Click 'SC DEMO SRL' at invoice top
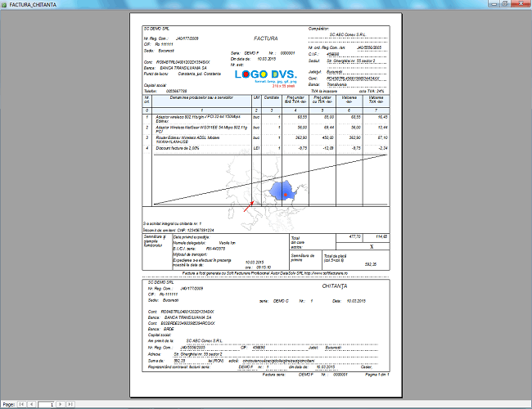Viewport: 532px width, 409px height. tap(156, 29)
